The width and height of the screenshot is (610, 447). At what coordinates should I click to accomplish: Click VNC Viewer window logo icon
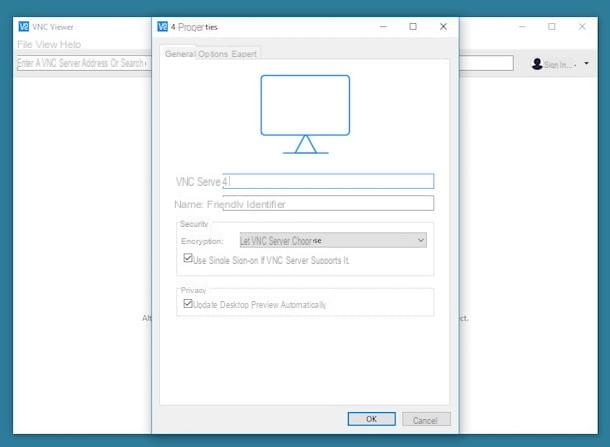[24, 26]
